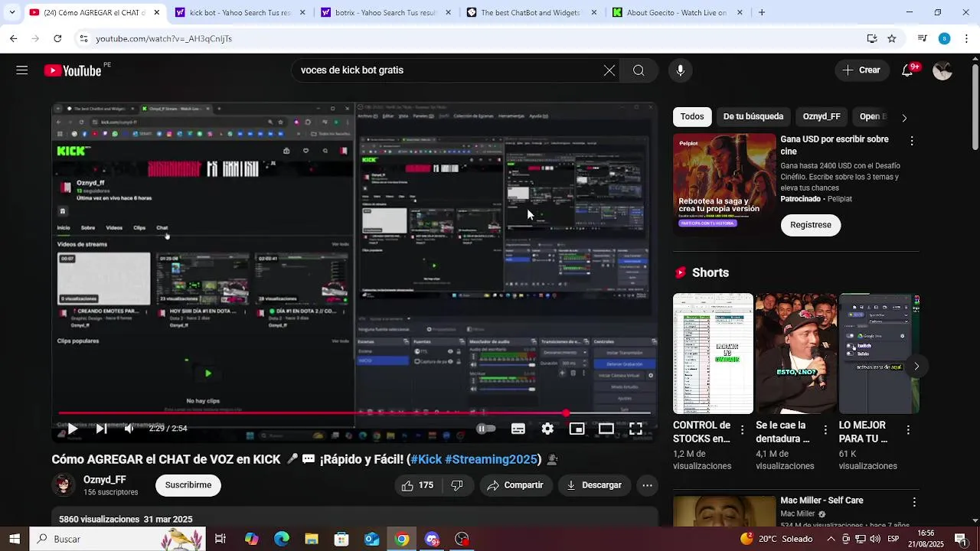Mute the video volume
980x551 pixels.
coord(129,429)
